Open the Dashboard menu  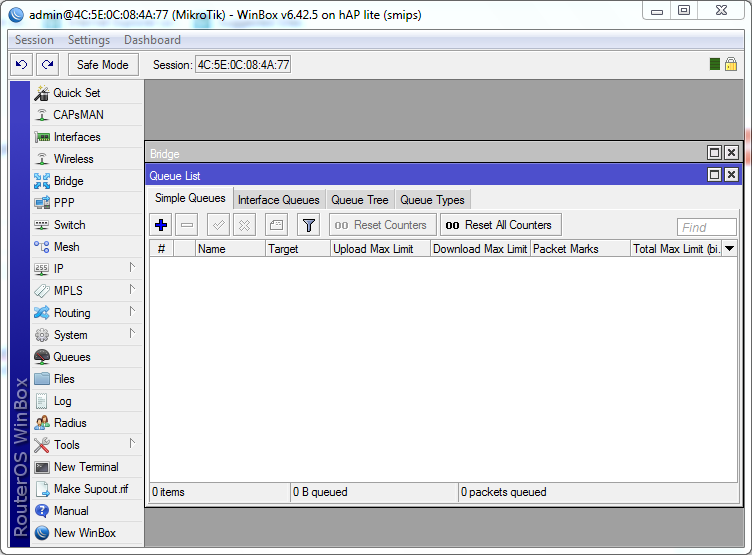152,40
